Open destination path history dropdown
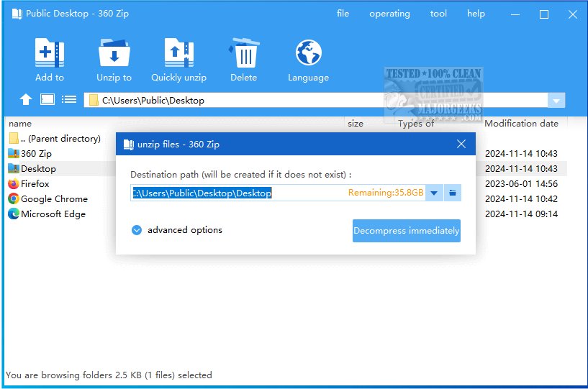The width and height of the screenshot is (588, 389). [x=434, y=193]
